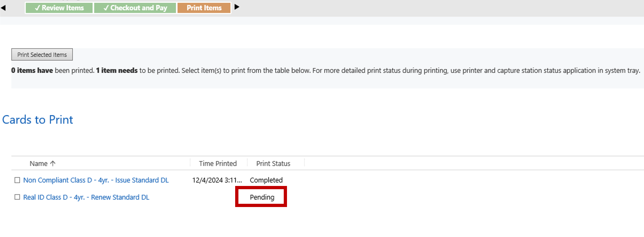The height and width of the screenshot is (237, 644).
Task: Click the left arrow before Review Items
Action: 3,8
